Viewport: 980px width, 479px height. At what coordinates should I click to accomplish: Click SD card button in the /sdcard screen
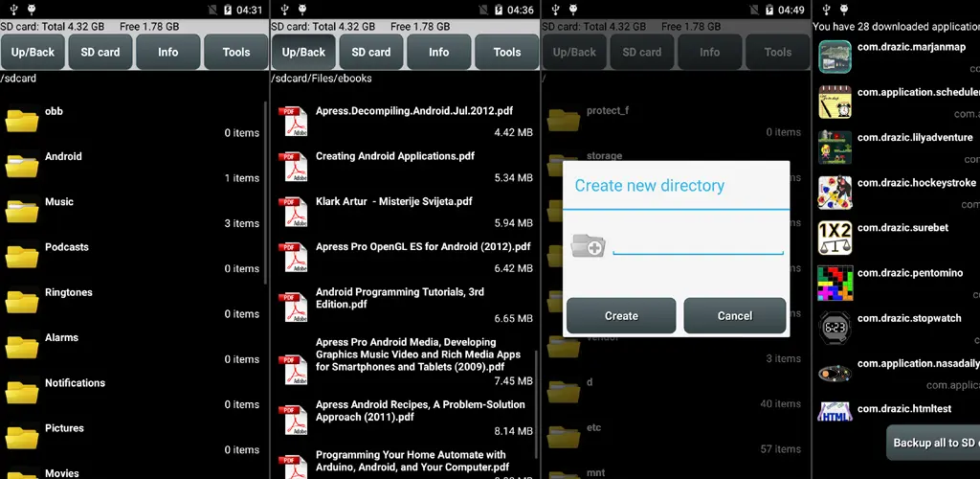(x=100, y=52)
